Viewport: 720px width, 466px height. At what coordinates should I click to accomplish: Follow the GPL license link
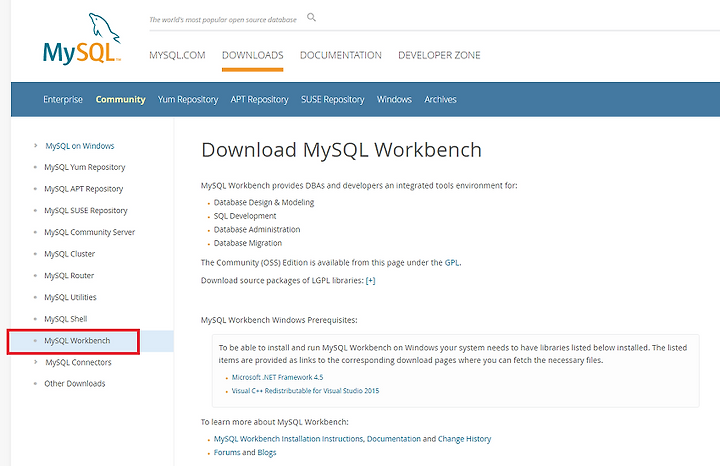point(452,263)
